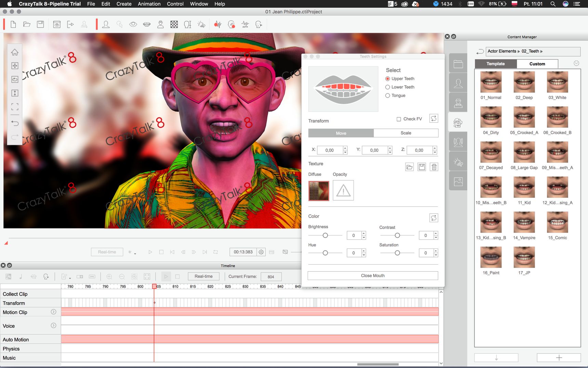Open the Control menu
The height and width of the screenshot is (368, 588).
pyautogui.click(x=175, y=4)
